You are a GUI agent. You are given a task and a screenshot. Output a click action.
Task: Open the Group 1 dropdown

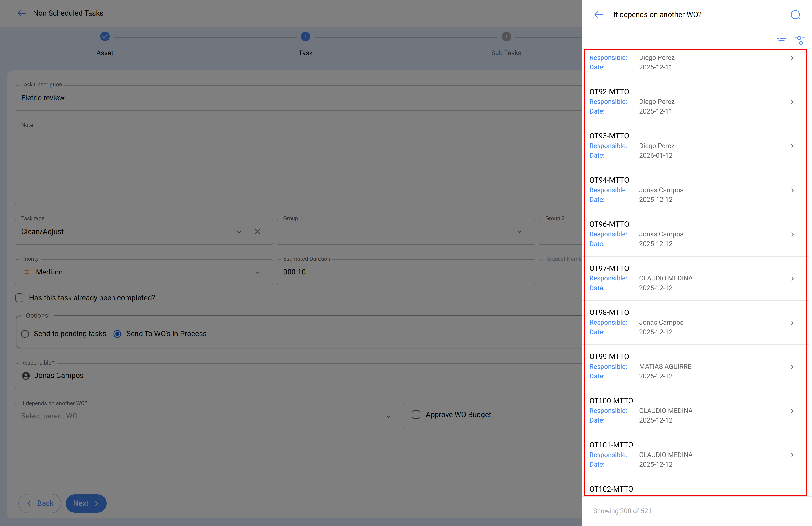(x=520, y=232)
